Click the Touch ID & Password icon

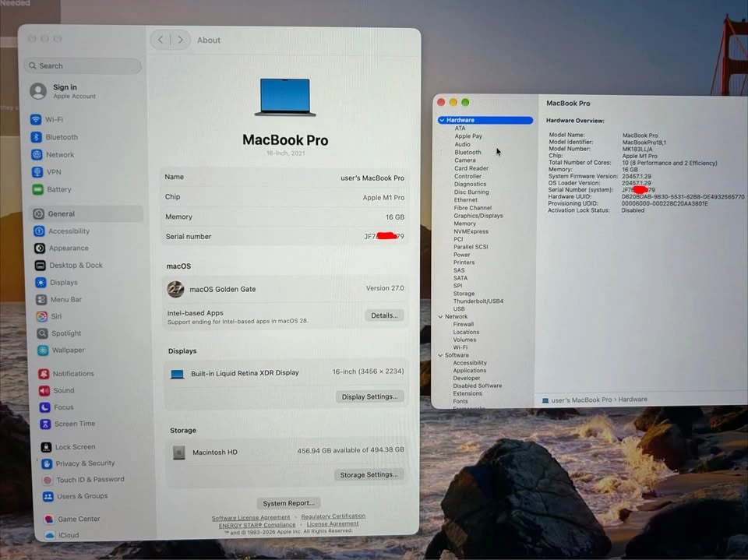coord(47,480)
